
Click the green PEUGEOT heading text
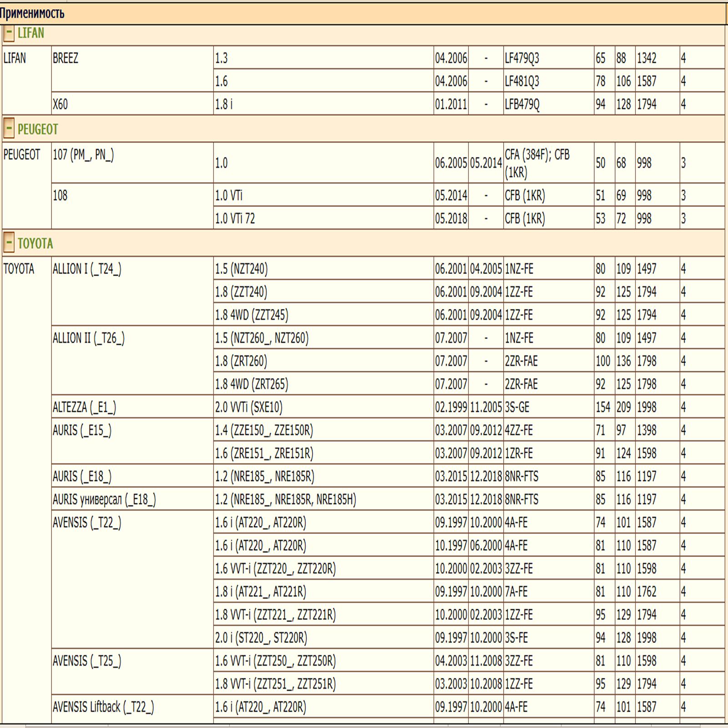tap(38, 130)
